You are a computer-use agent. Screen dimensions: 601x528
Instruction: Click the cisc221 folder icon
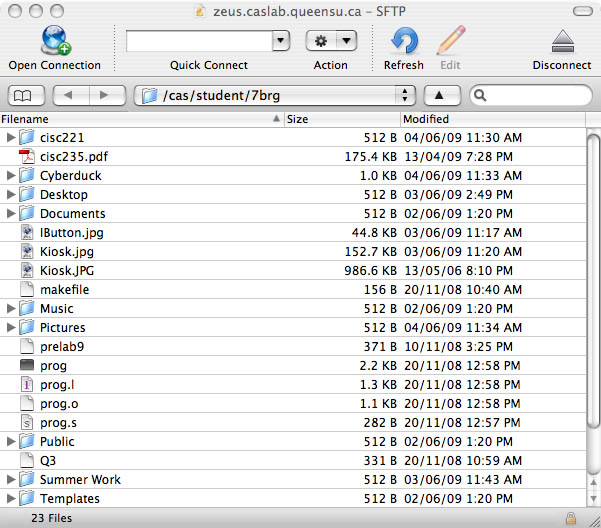[27, 137]
